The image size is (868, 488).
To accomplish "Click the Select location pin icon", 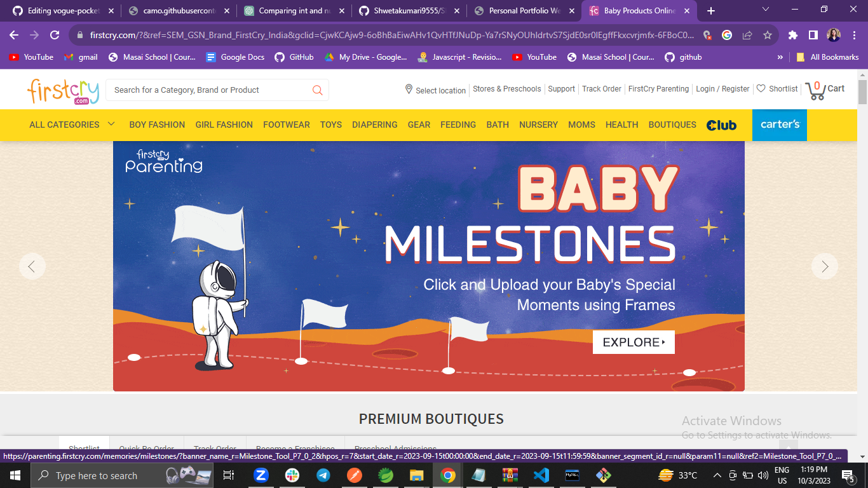I will pos(409,90).
